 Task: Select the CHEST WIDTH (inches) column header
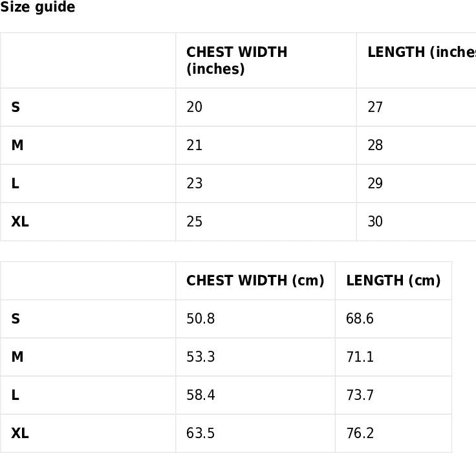[x=237, y=60]
